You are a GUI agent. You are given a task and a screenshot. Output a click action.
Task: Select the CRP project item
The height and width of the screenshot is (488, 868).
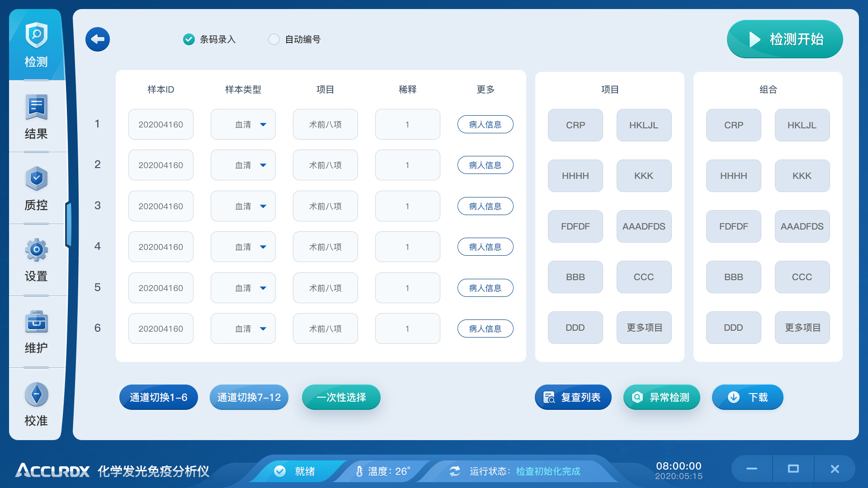pyautogui.click(x=575, y=125)
